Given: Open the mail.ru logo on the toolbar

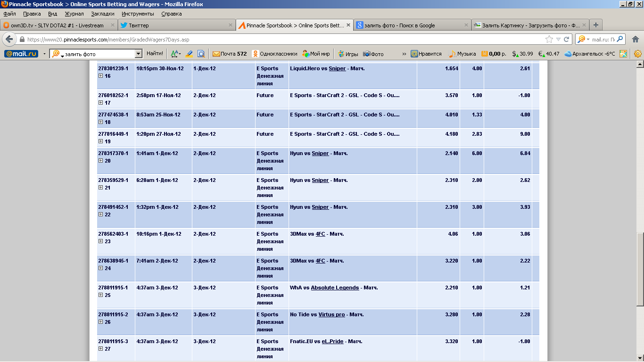Looking at the screenshot, I should click(21, 54).
